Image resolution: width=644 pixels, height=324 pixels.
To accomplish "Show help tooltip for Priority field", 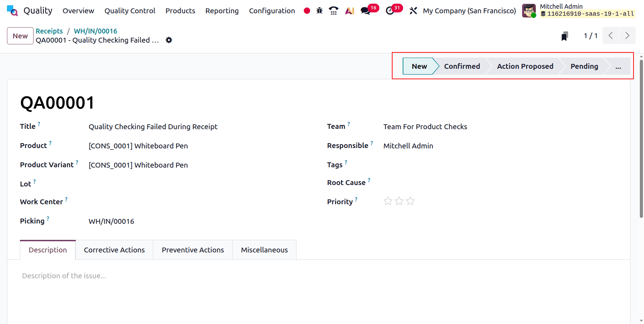I will 356,199.
